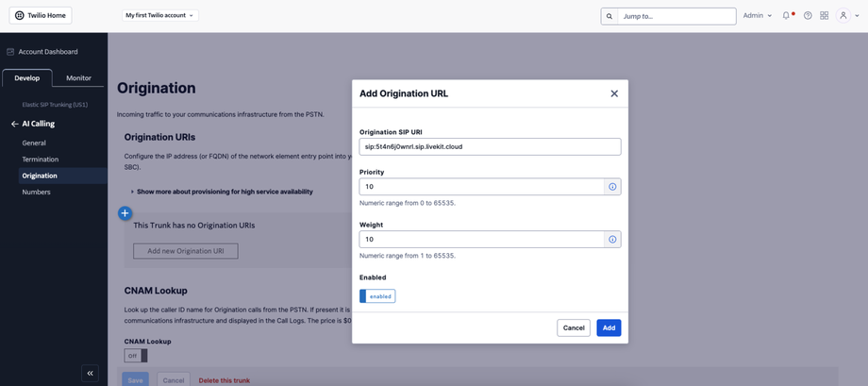Screen dimensions: 868x386
Task: Close the Add Origination URL dialog
Action: click(614, 93)
